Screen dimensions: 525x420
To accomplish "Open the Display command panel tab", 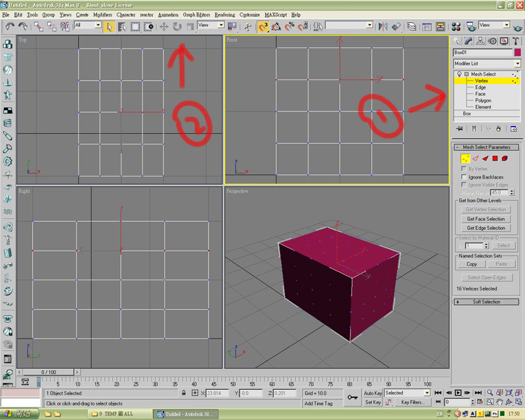I will (504, 41).
